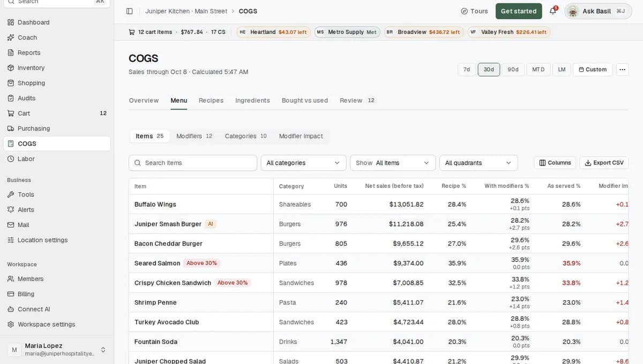Open the Show All items dropdown
Image resolution: width=643 pixels, height=364 pixels.
[393, 163]
